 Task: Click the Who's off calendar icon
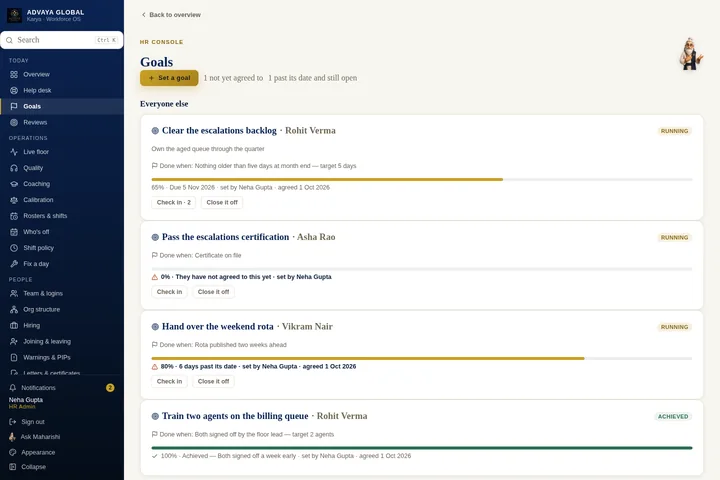coord(14,232)
